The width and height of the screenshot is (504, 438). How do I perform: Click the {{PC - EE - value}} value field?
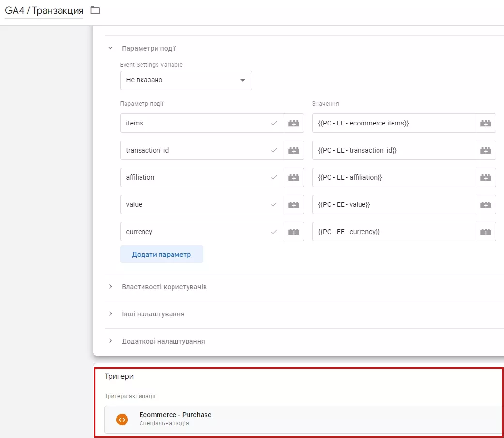[394, 204]
